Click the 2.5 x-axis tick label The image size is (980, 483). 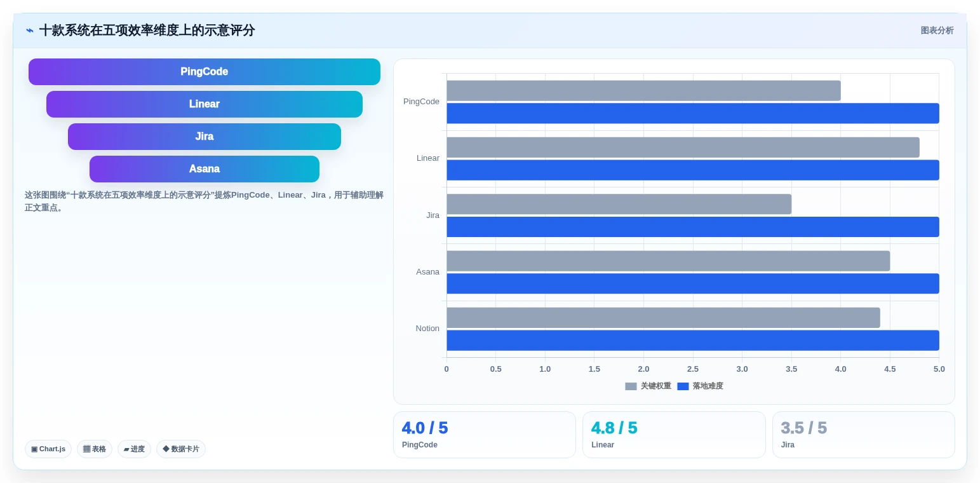coord(693,369)
